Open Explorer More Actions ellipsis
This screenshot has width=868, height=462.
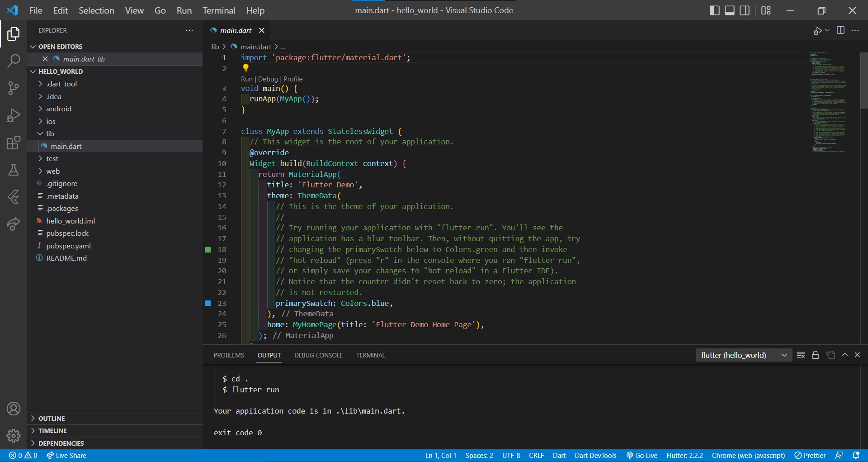click(189, 30)
